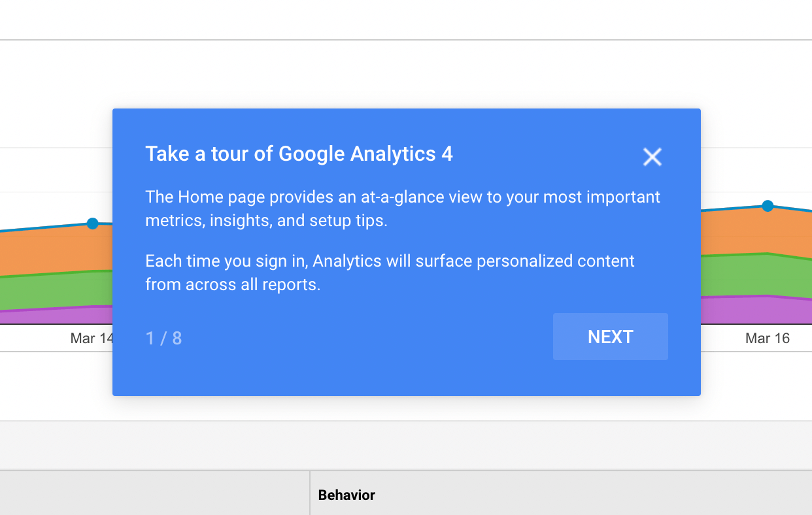Click green chart area left of dialog
Screen dimensions: 812x515
pos(52,290)
